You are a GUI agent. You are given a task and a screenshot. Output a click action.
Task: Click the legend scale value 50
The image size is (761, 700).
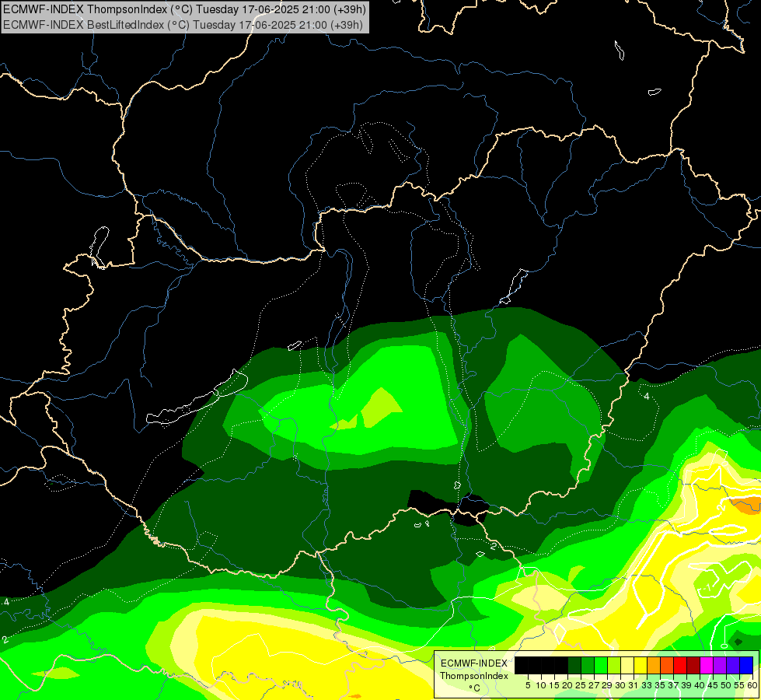tap(726, 685)
